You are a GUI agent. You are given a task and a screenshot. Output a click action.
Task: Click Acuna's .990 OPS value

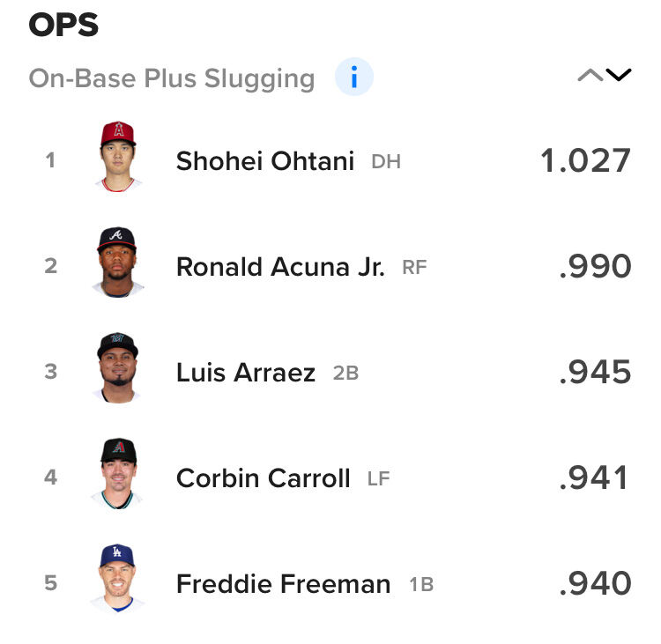click(595, 266)
